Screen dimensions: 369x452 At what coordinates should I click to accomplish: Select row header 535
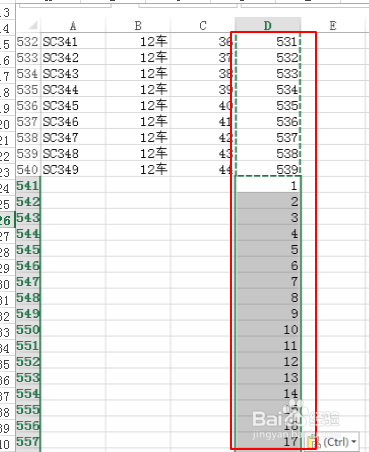point(28,89)
